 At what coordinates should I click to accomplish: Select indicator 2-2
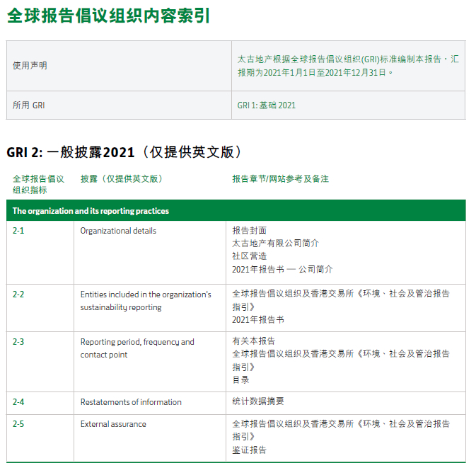(18, 295)
